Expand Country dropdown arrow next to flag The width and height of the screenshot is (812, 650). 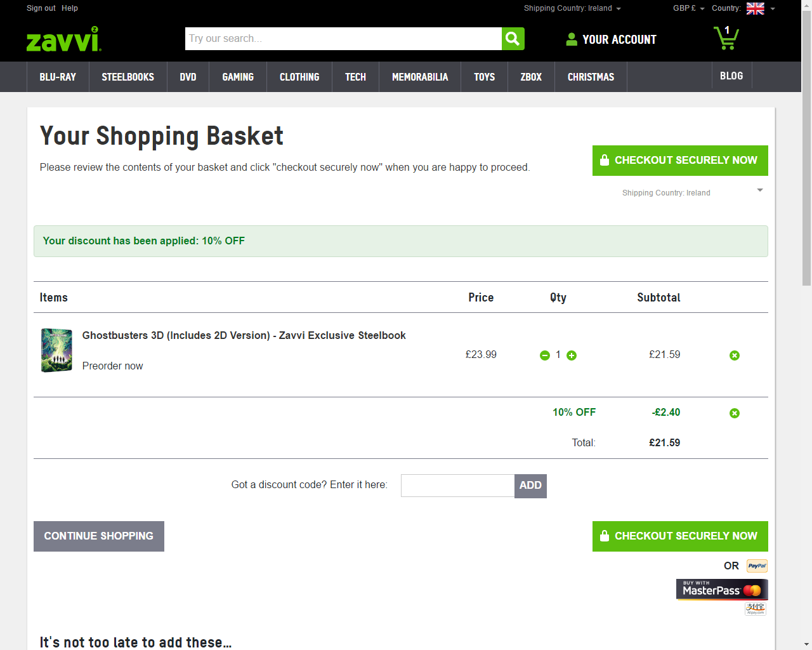point(773,9)
